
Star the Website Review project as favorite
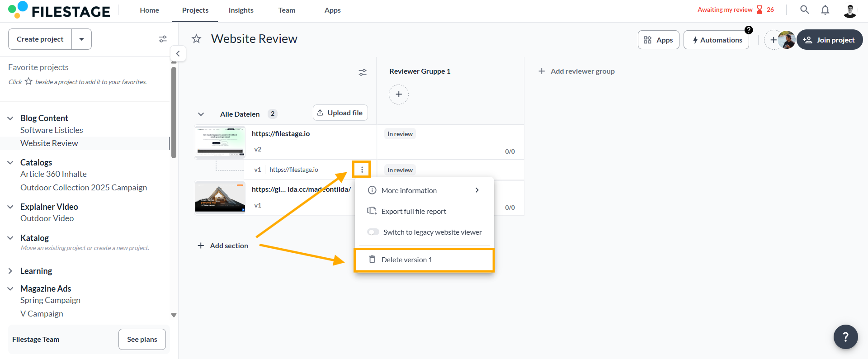[x=196, y=39]
